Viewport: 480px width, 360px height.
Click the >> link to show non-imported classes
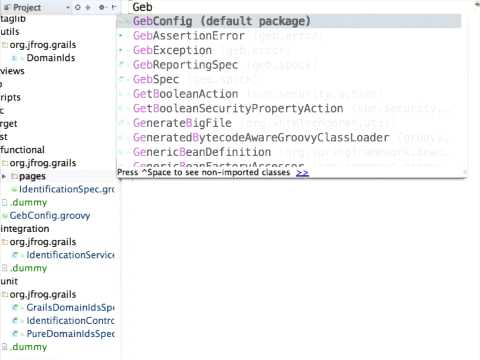(x=302, y=173)
